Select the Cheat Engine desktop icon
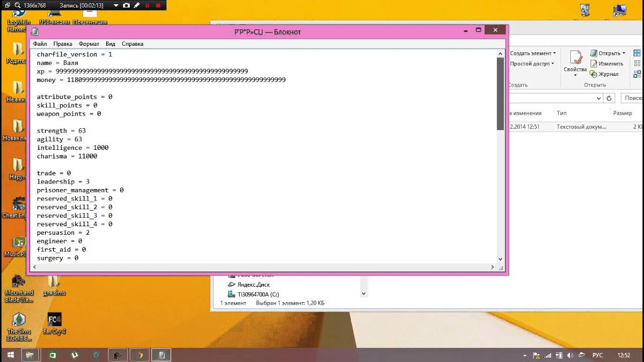The width and height of the screenshot is (644, 362). [x=16, y=208]
